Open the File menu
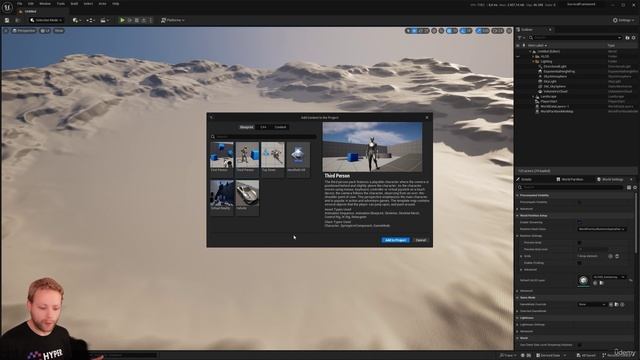The image size is (640, 360). pos(19,4)
